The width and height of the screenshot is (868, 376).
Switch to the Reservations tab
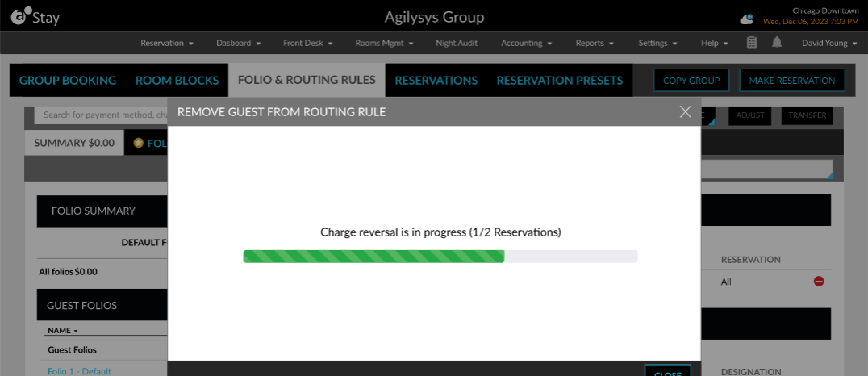[x=436, y=81]
